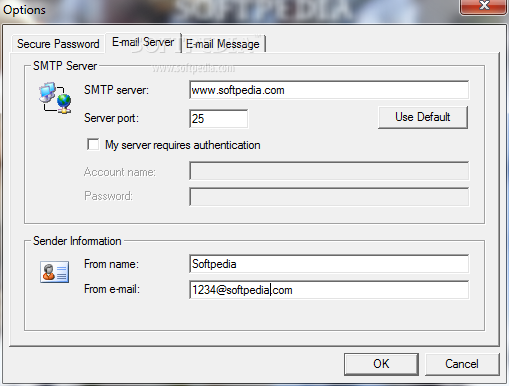Select the E-mail Server tab
Image resolution: width=509 pixels, height=386 pixels.
[143, 42]
